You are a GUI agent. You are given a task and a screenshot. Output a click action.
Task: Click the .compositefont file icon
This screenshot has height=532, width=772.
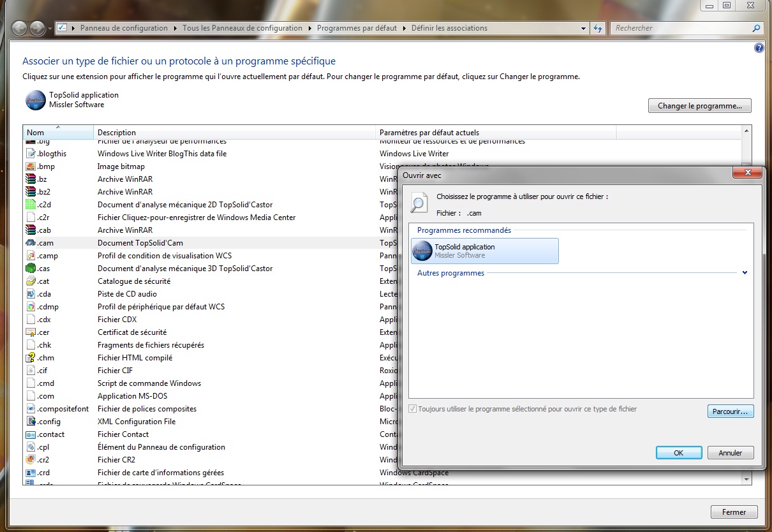pyautogui.click(x=30, y=409)
